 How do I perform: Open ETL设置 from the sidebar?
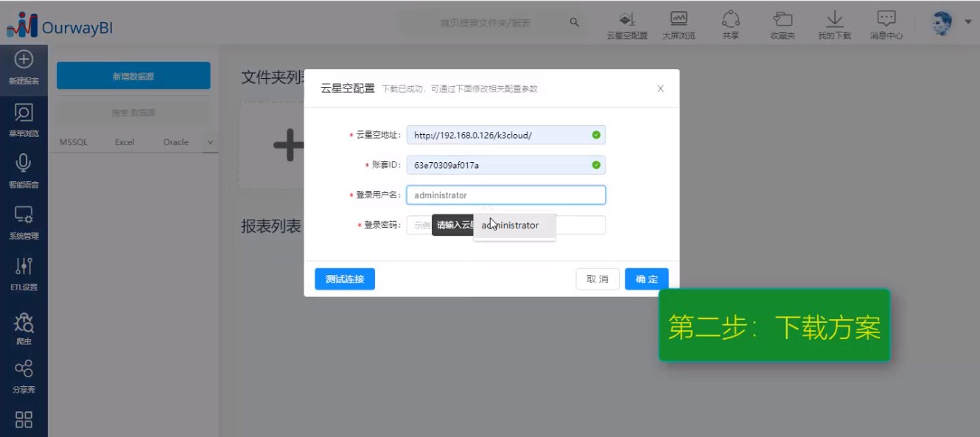23,268
